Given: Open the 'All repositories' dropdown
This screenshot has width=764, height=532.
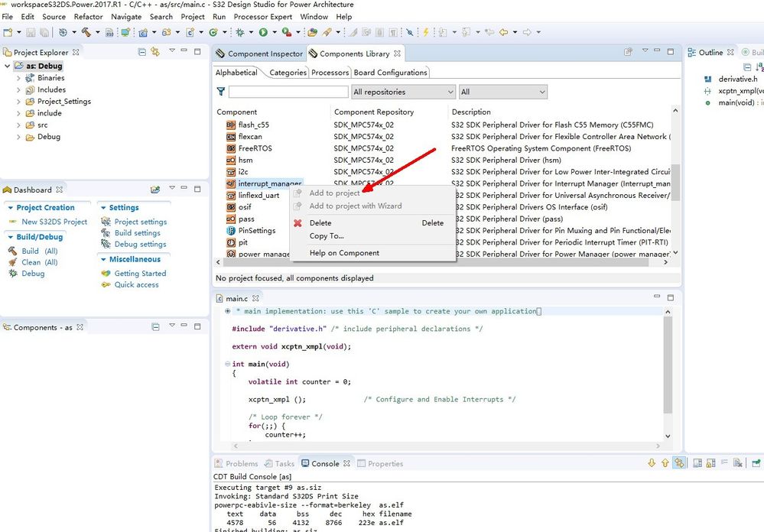Looking at the screenshot, I should pos(404,92).
